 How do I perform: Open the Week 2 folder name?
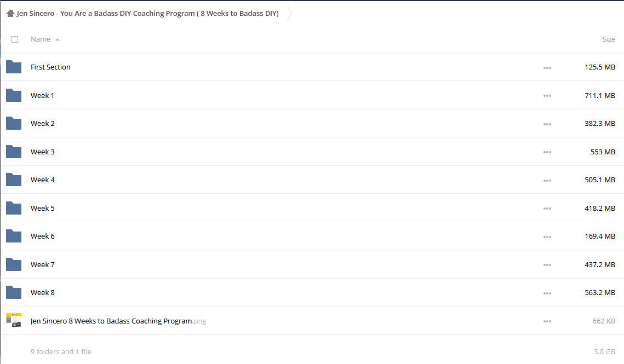tap(43, 123)
